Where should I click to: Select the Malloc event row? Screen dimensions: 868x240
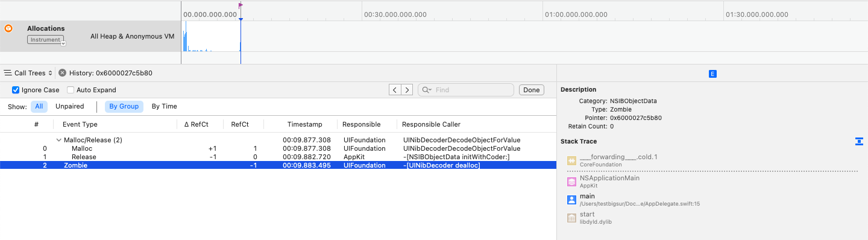pos(278,148)
